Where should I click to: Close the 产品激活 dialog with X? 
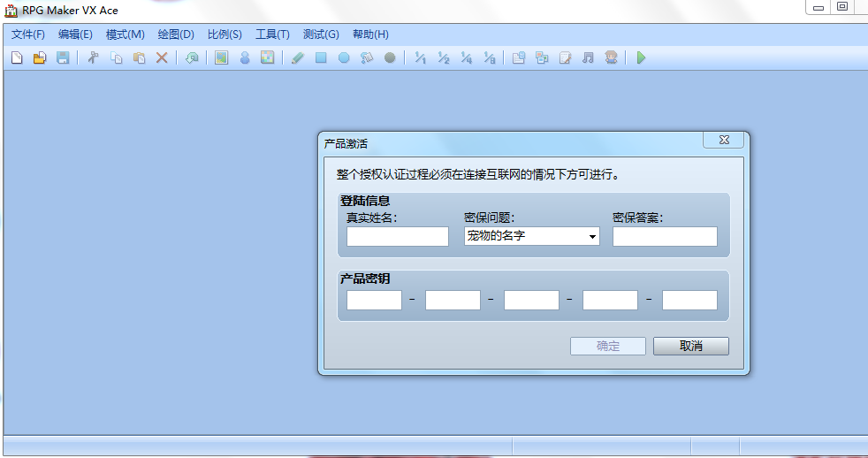[724, 140]
